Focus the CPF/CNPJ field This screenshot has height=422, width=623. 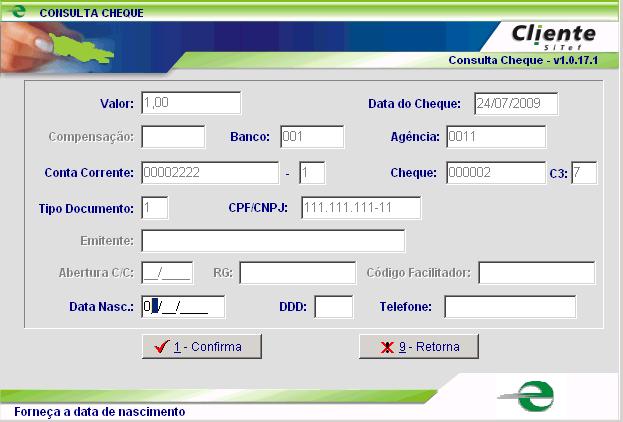click(x=360, y=208)
